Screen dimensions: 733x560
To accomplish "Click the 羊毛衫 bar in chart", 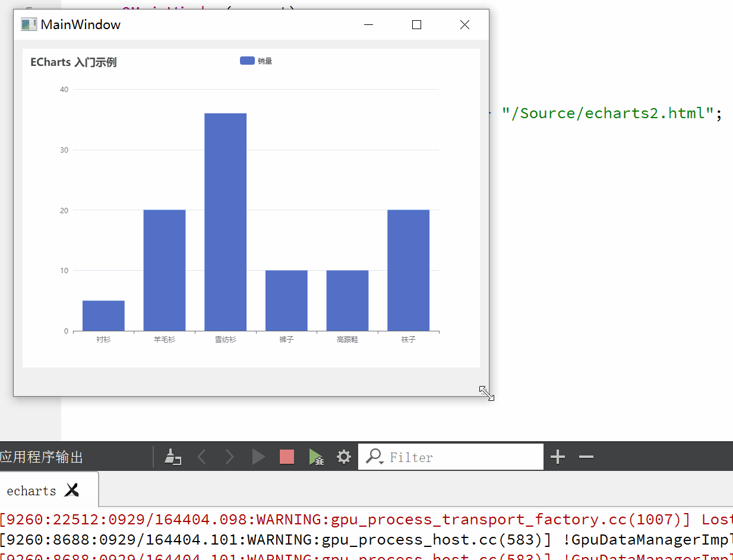I will tap(165, 270).
